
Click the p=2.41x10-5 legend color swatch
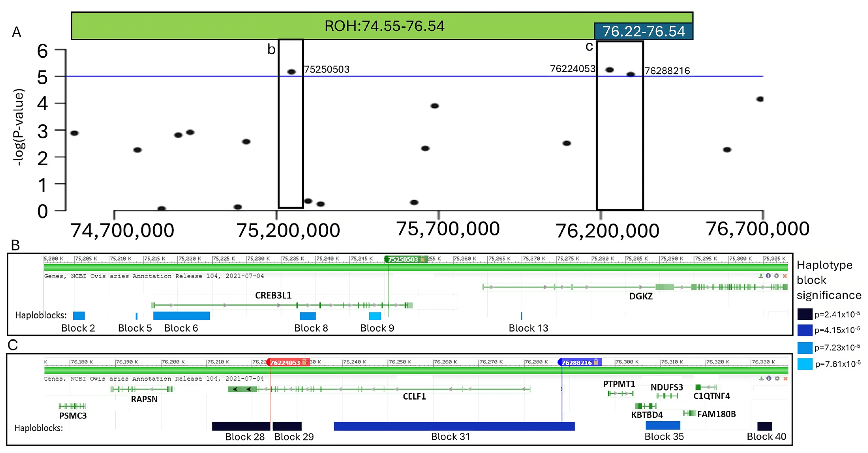point(805,314)
